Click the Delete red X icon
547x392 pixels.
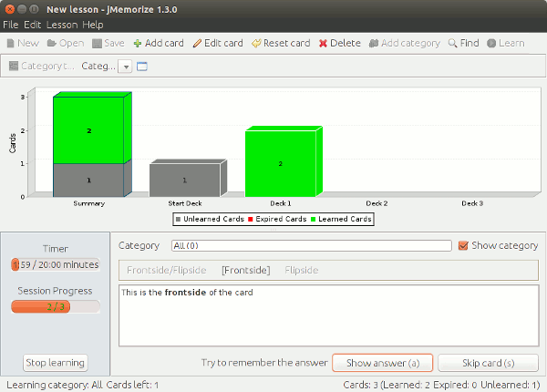[323, 43]
